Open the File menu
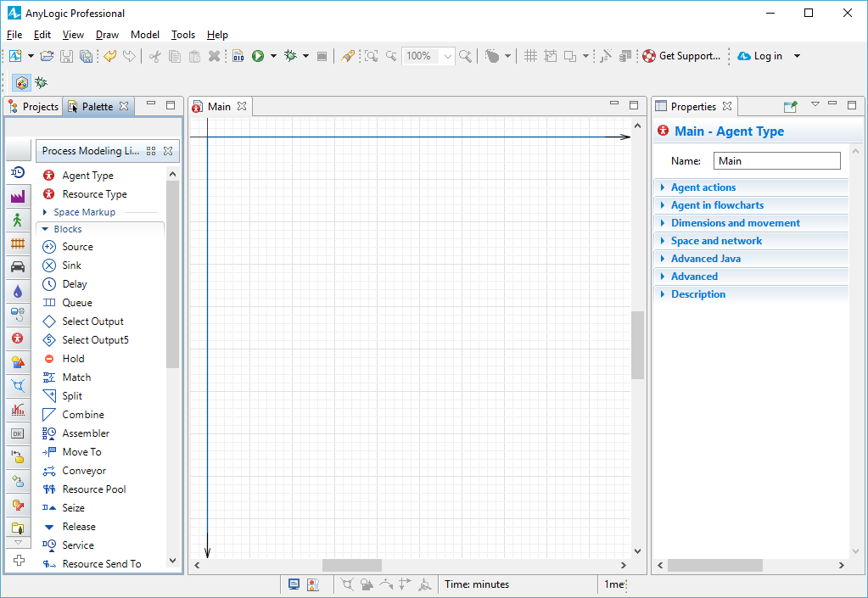The height and width of the screenshot is (598, 868). coord(14,34)
